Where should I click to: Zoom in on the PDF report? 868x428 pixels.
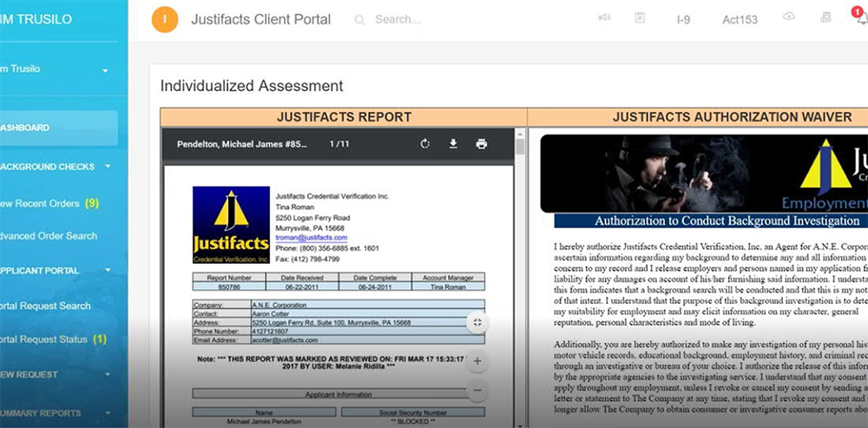[x=477, y=360]
